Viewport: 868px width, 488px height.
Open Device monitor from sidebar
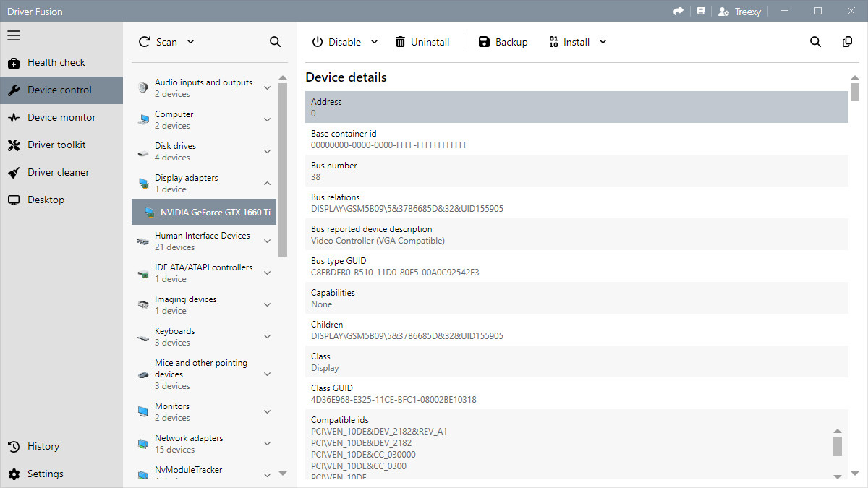coord(61,118)
